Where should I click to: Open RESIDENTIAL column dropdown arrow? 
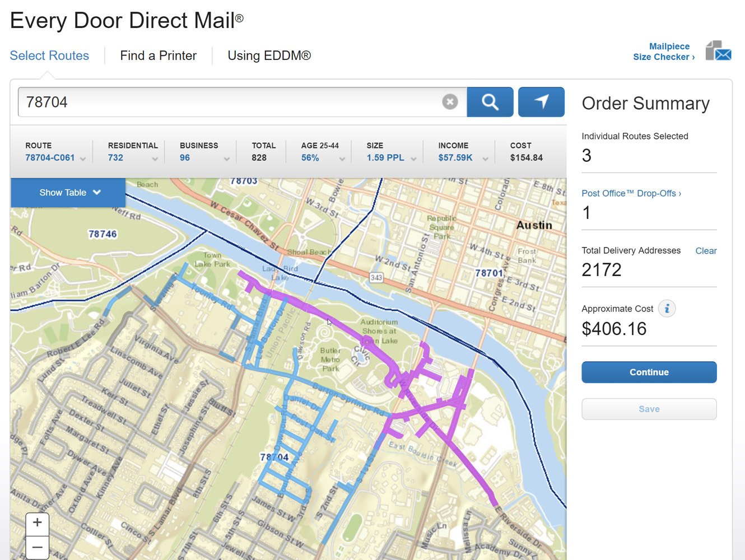[155, 159]
